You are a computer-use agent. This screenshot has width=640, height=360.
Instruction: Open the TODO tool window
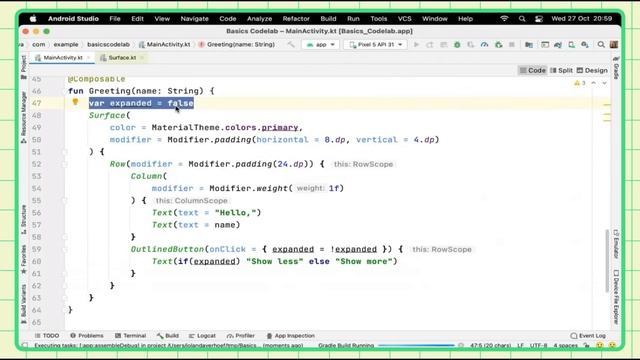tap(47, 336)
